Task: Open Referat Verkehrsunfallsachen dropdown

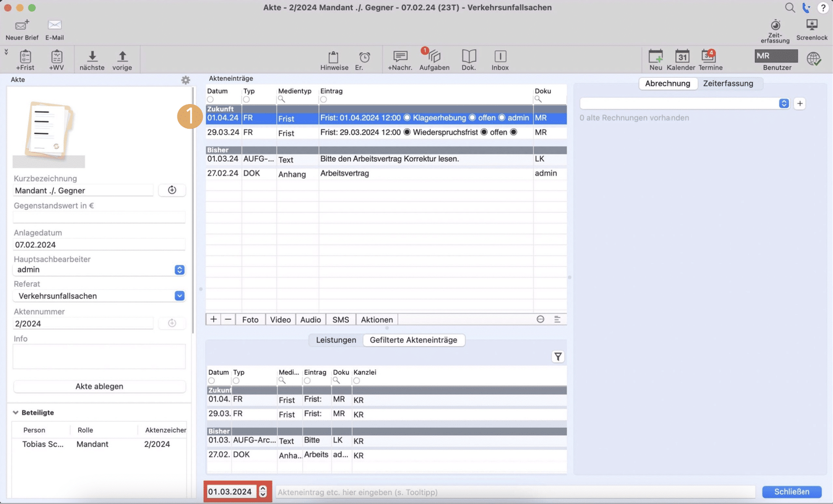Action: (99, 296)
